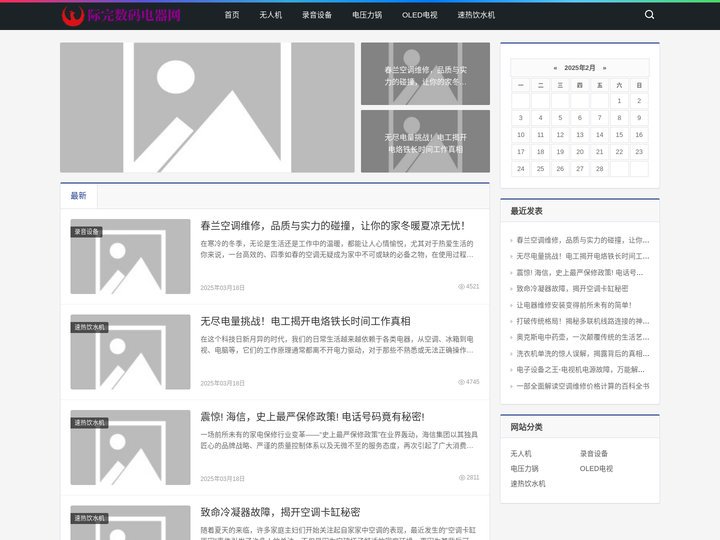Open article title 春兰空调维修，品质与实力的碰撞
The width and height of the screenshot is (720, 540).
[333, 225]
